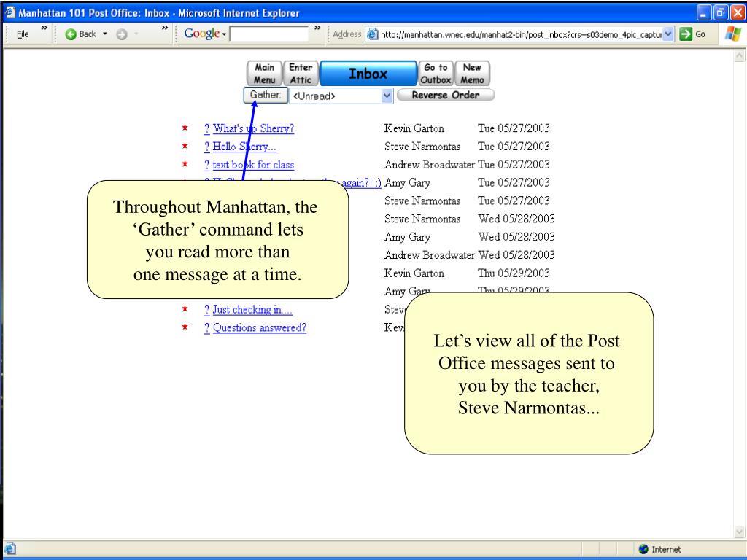Viewport: 747px width, 560px height.
Task: Click the Google search input field
Action: pyautogui.click(x=268, y=35)
